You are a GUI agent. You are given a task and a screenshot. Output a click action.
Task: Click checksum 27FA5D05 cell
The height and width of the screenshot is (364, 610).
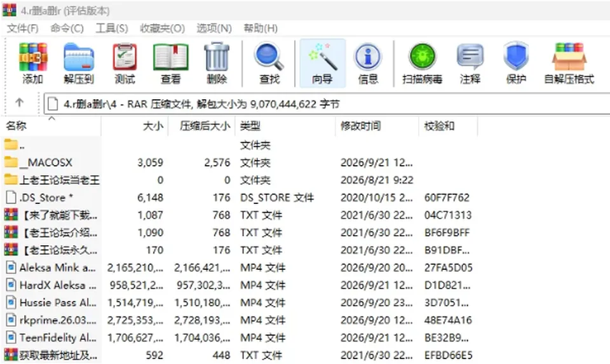tap(448, 267)
